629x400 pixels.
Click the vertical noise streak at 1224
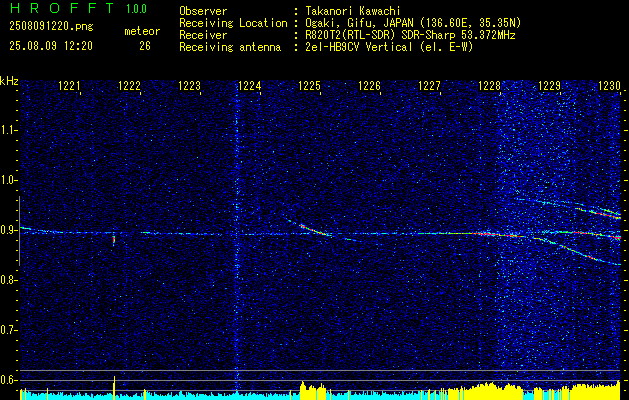click(x=236, y=237)
